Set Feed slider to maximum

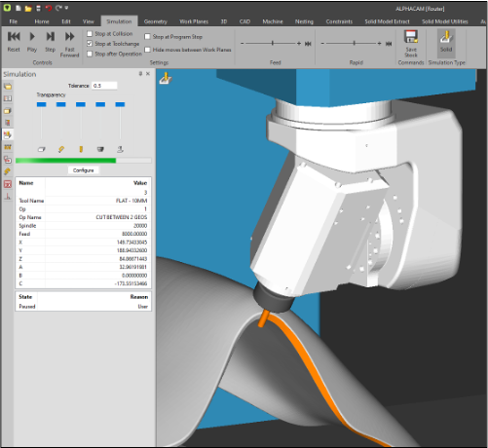click(x=308, y=44)
